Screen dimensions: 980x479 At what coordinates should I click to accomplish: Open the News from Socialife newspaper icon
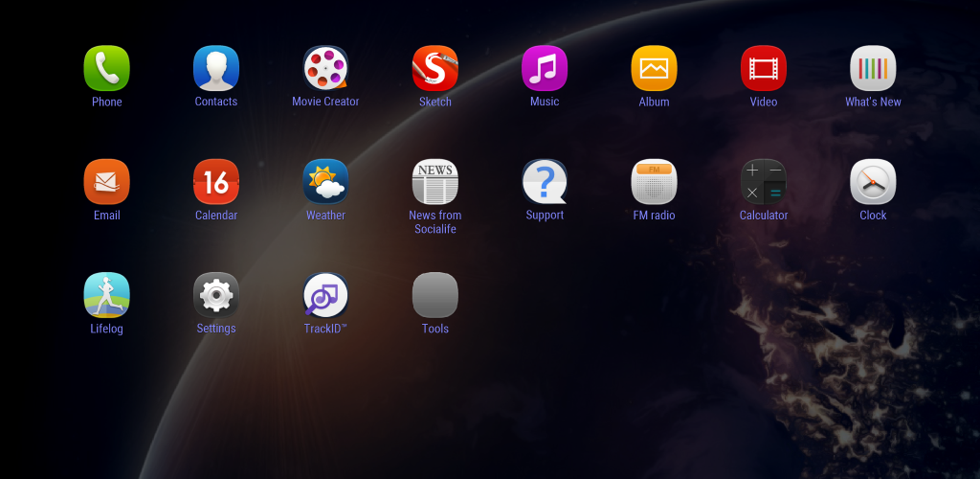[435, 181]
